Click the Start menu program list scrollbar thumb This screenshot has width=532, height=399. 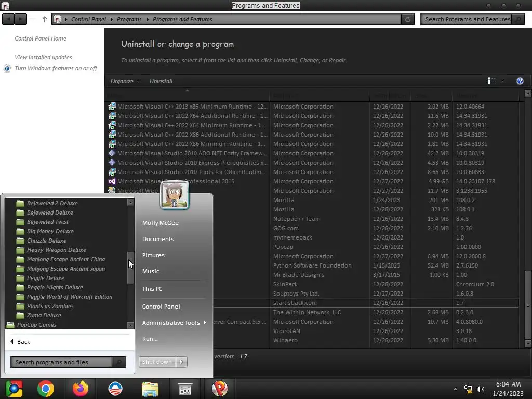click(130, 268)
